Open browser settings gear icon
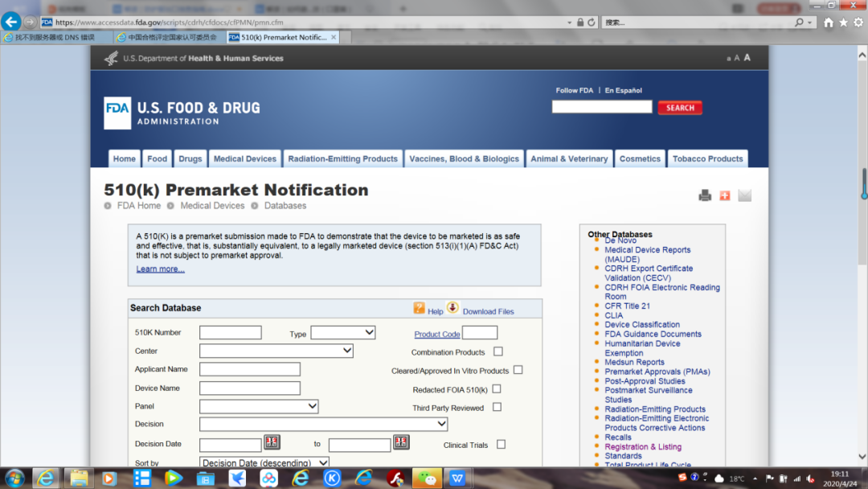 [x=858, y=23]
